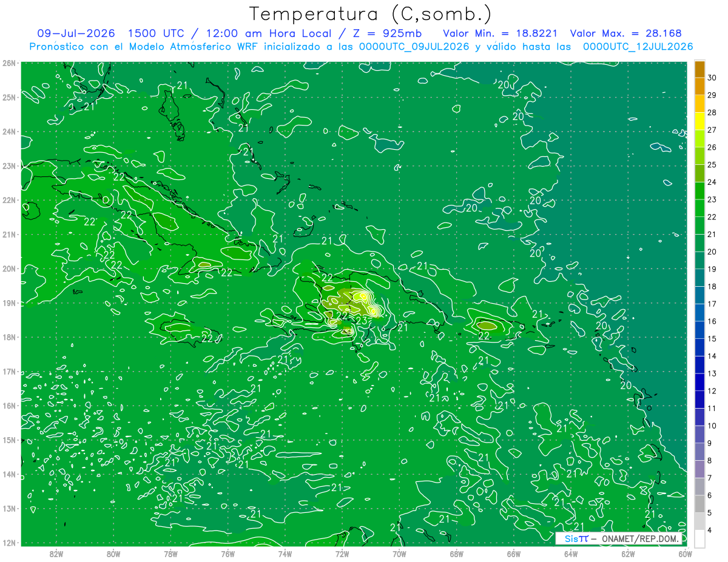
Task: Select the 0000UTC_12JUL2026 valid-until timestamp
Action: (x=638, y=47)
